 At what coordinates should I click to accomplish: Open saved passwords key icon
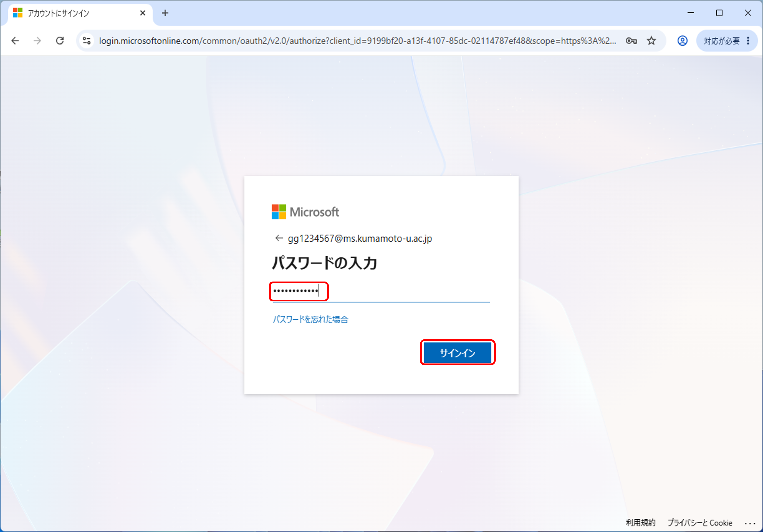tap(631, 41)
